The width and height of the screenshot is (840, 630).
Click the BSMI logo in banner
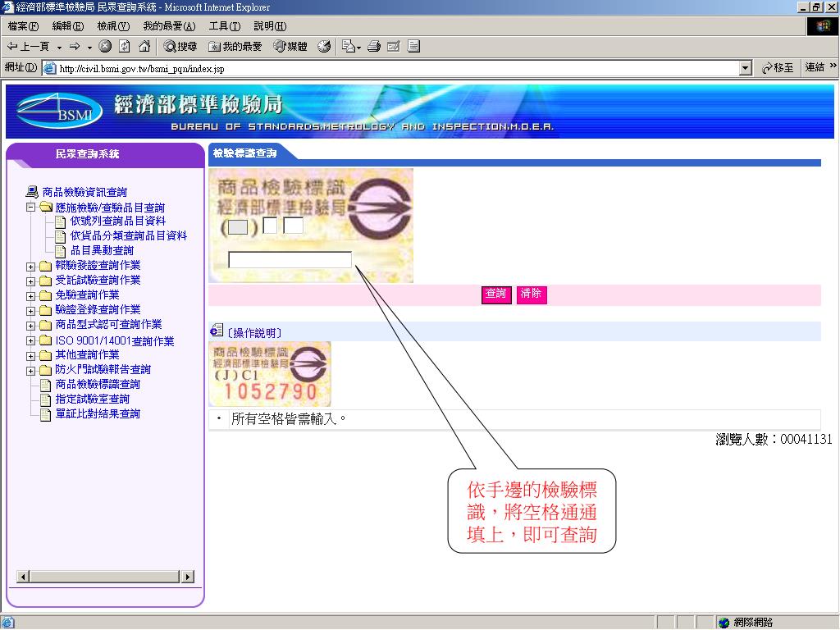coord(59,111)
